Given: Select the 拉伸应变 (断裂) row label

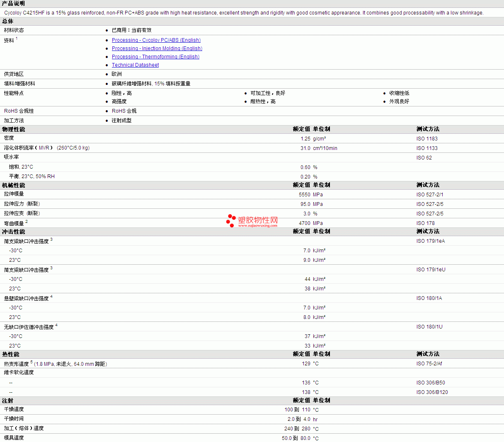Looking at the screenshot, I should [22, 213].
